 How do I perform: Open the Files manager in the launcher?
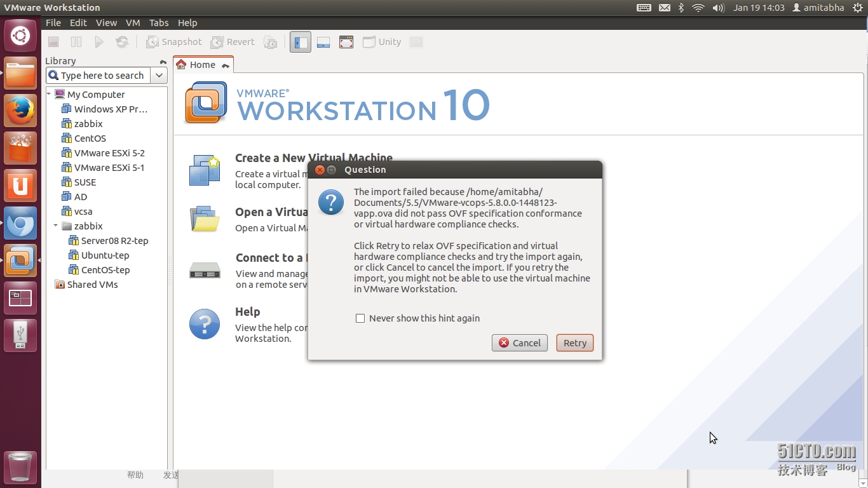[x=20, y=74]
